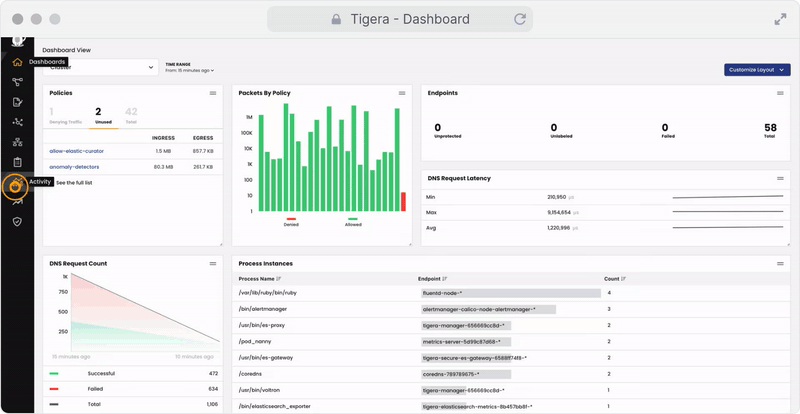Image resolution: width=800 pixels, height=414 pixels.
Task: Click the expand fullscreen arrows icon
Action: click(x=780, y=19)
